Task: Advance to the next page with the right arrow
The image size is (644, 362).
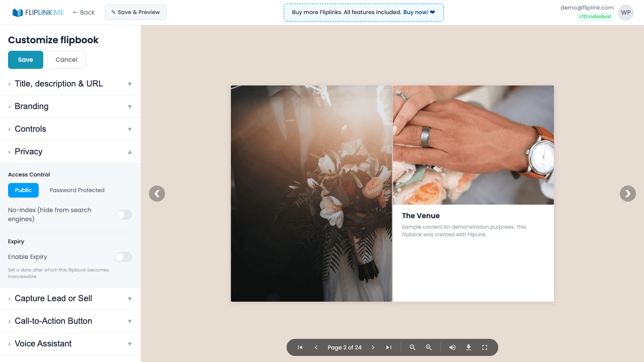Action: (627, 194)
